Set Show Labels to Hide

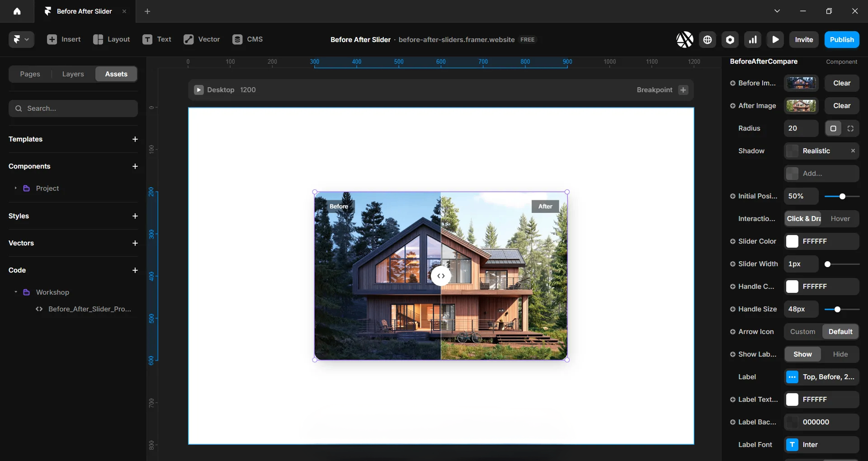point(840,354)
